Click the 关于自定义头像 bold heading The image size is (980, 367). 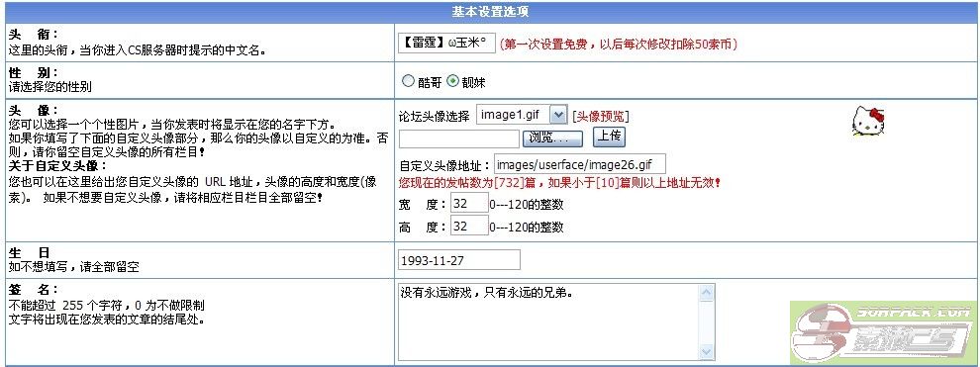tap(57, 166)
